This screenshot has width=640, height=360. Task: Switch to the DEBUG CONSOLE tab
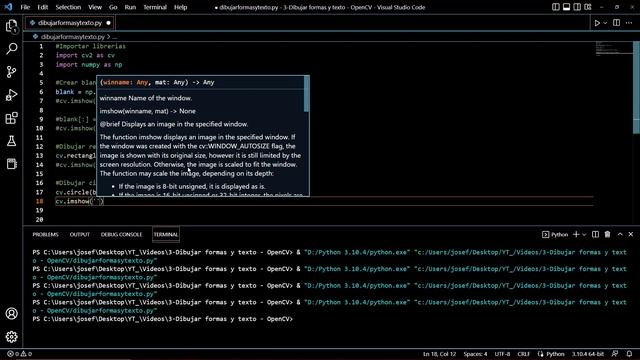[121, 234]
